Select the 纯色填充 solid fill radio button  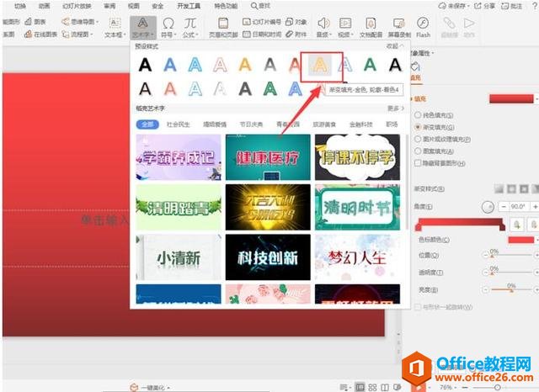pos(417,115)
